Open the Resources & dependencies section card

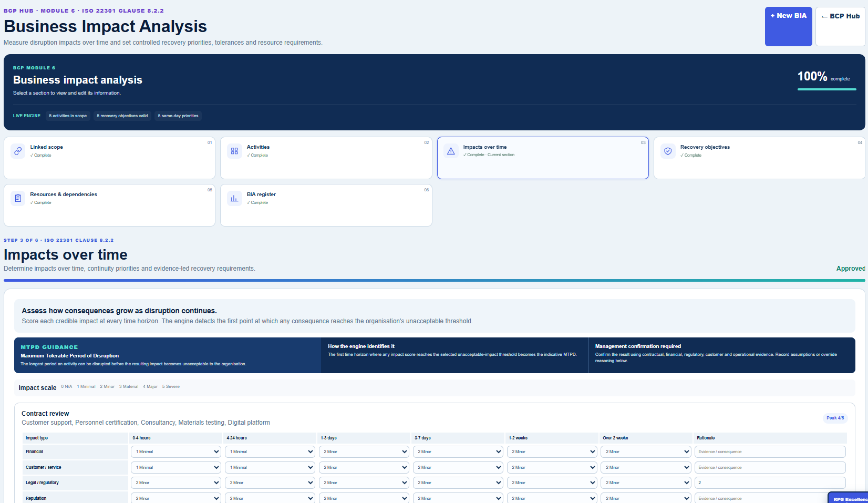(x=109, y=205)
